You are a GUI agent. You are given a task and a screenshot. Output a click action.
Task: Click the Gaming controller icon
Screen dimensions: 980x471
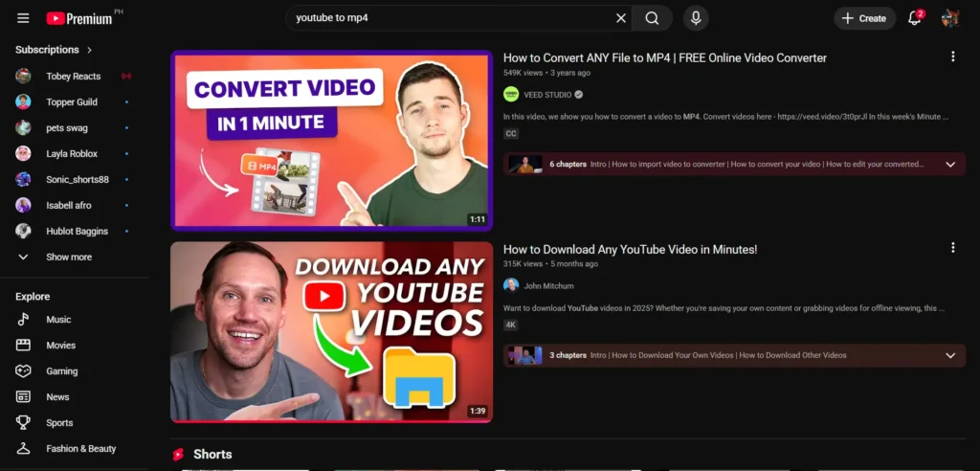pyautogui.click(x=23, y=370)
